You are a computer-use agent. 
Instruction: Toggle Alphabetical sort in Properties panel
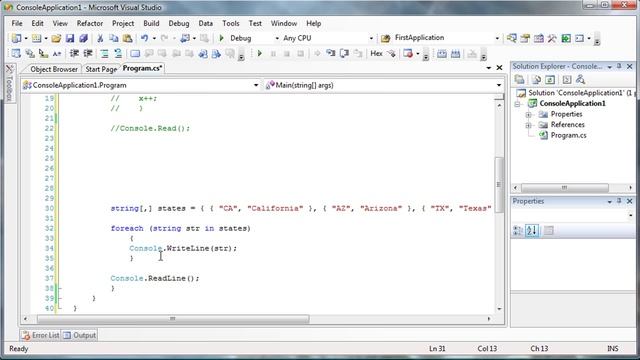(531, 231)
